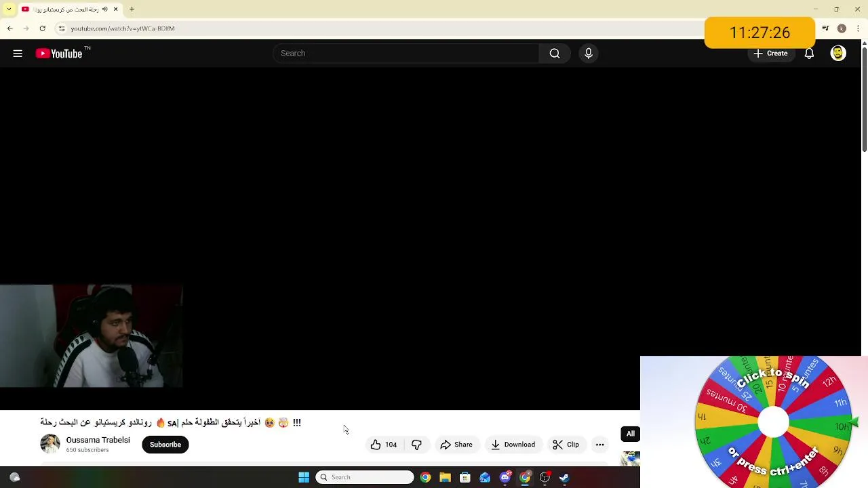Open OBS Studio from the taskbar
868x488 pixels.
click(545, 477)
